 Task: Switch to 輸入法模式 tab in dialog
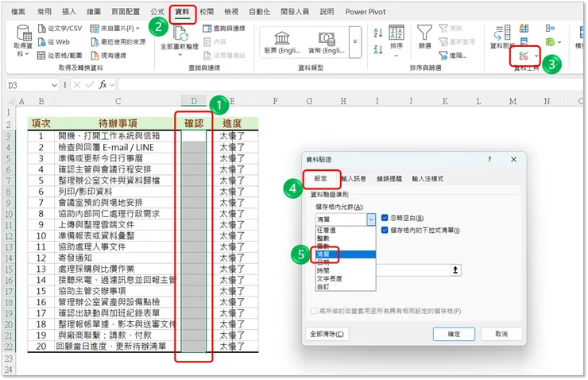point(427,179)
